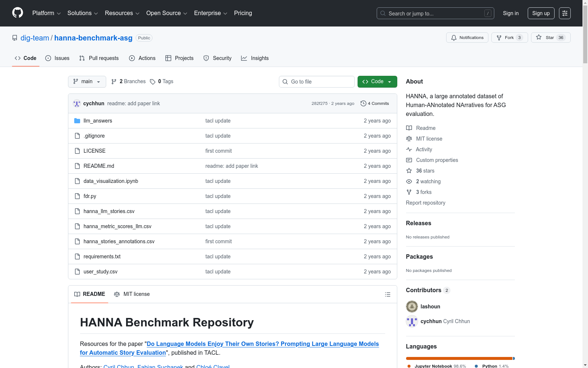Open the cychhun contributor avatar in sidebar
588x368 pixels.
pyautogui.click(x=412, y=321)
